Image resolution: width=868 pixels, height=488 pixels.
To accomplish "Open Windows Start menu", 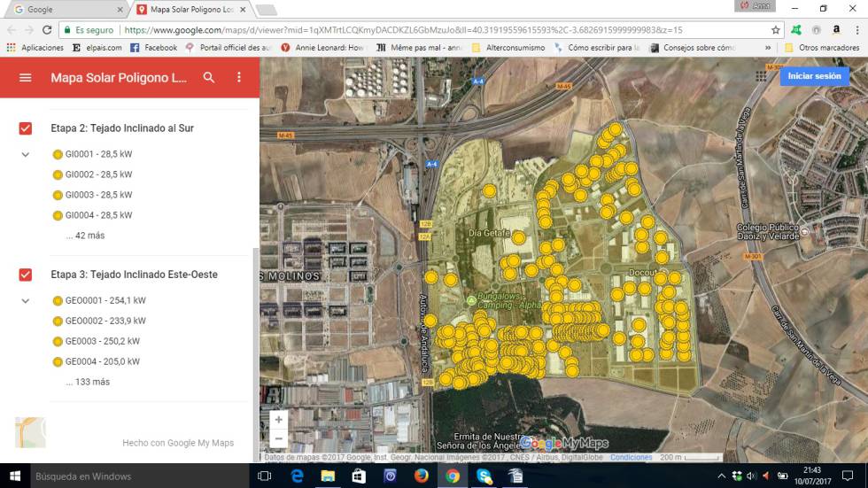I will point(15,476).
